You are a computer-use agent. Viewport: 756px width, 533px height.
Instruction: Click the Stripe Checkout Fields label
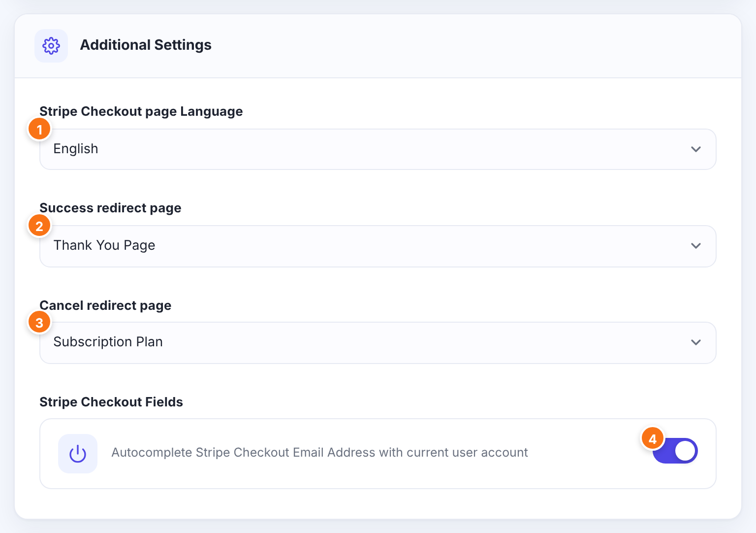coord(111,402)
